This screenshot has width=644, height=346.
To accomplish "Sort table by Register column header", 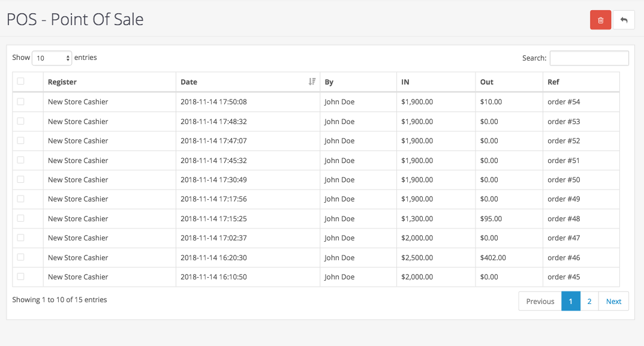I will coord(62,82).
